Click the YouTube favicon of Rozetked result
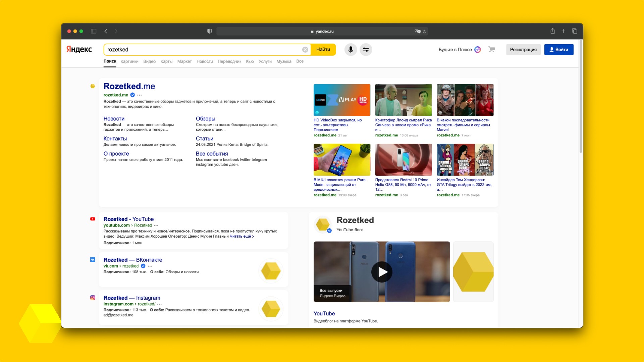Screen dimensions: 644x362 (x=93, y=219)
